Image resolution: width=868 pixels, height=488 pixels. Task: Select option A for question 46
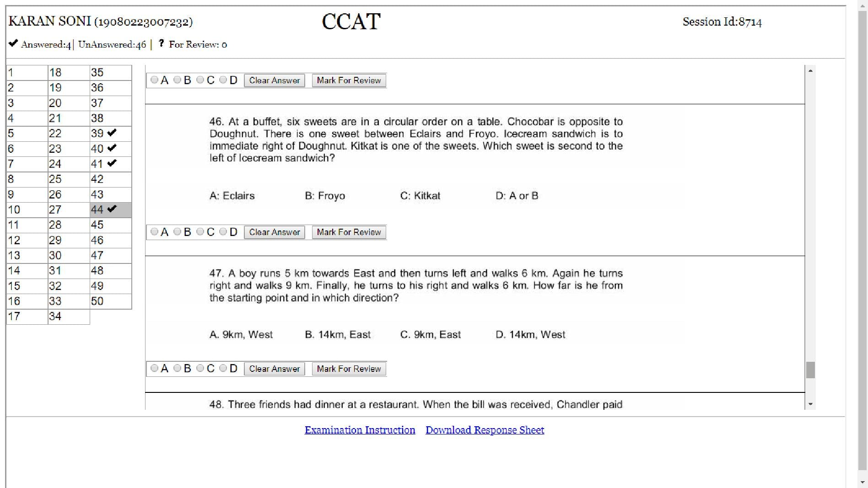pos(154,232)
